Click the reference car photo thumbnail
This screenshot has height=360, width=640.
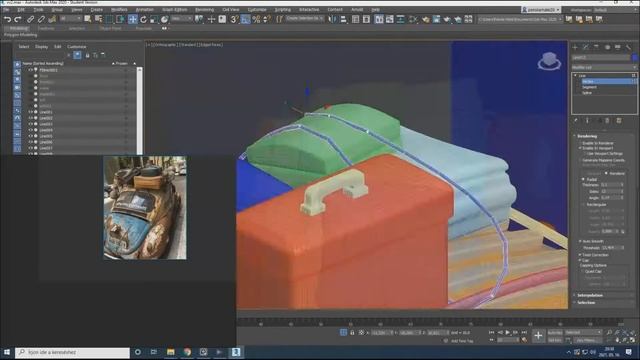145,207
